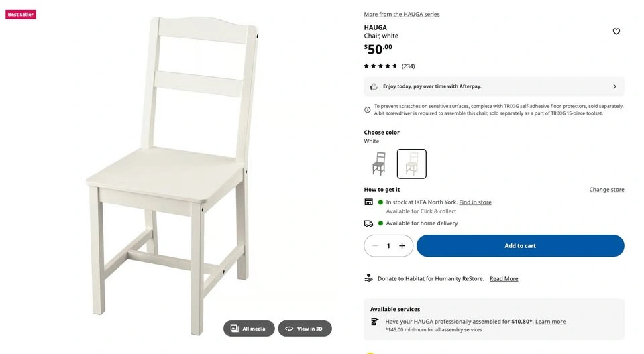Add the chair to cart
This screenshot has height=354, width=644.
click(x=521, y=246)
